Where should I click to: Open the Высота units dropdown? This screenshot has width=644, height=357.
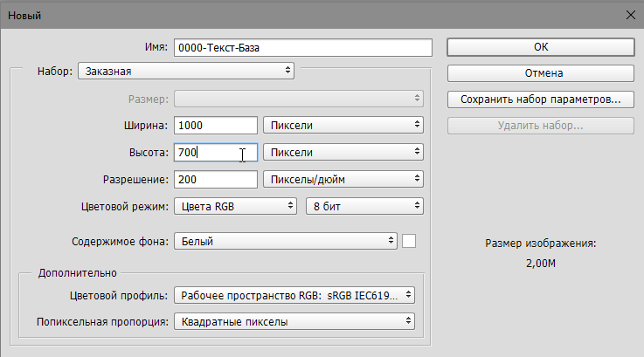[343, 153]
